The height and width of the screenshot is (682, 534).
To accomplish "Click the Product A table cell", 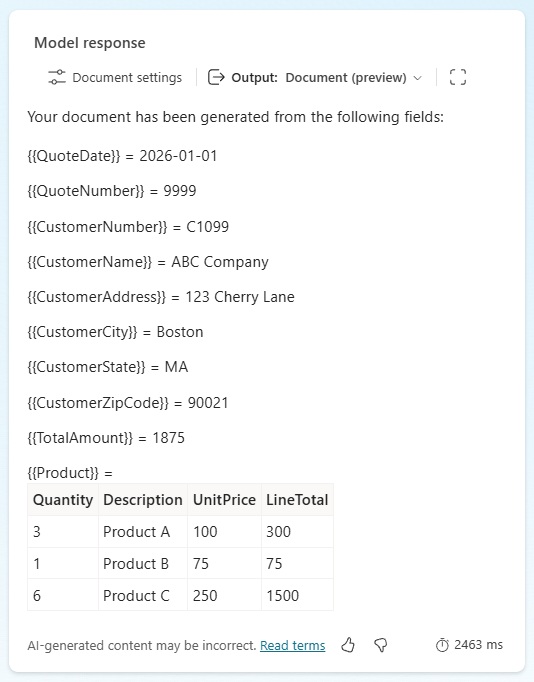I will [x=143, y=532].
